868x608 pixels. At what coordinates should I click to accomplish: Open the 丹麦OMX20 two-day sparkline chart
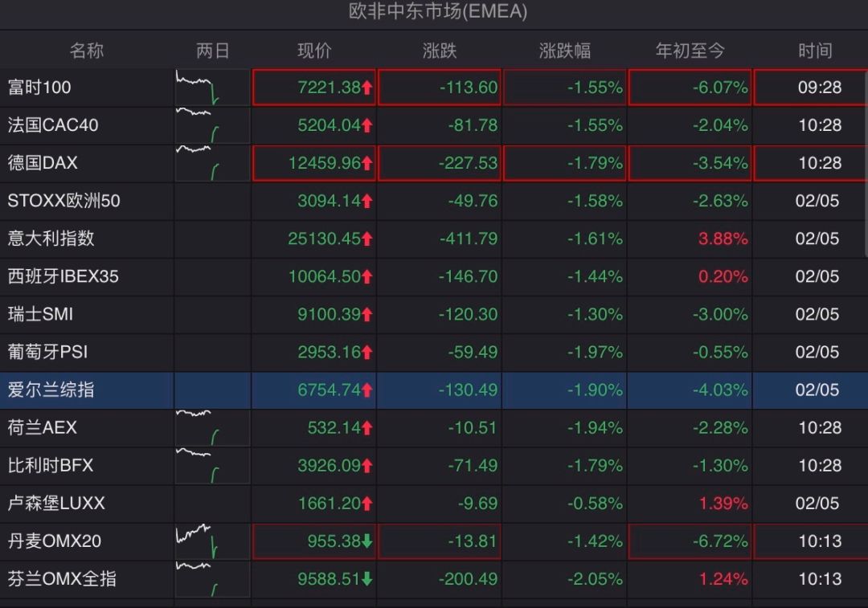(212, 541)
